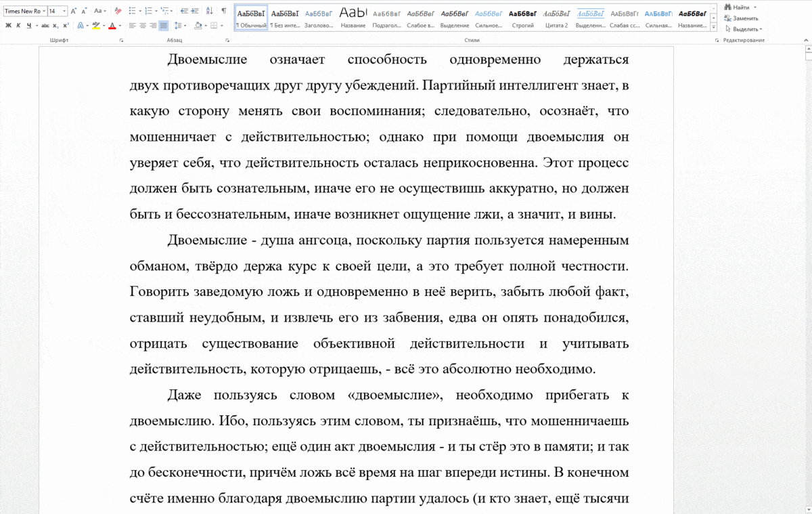Apply bold formatting with the Ж icon
Image resolution: width=812 pixels, height=514 pixels.
point(9,25)
